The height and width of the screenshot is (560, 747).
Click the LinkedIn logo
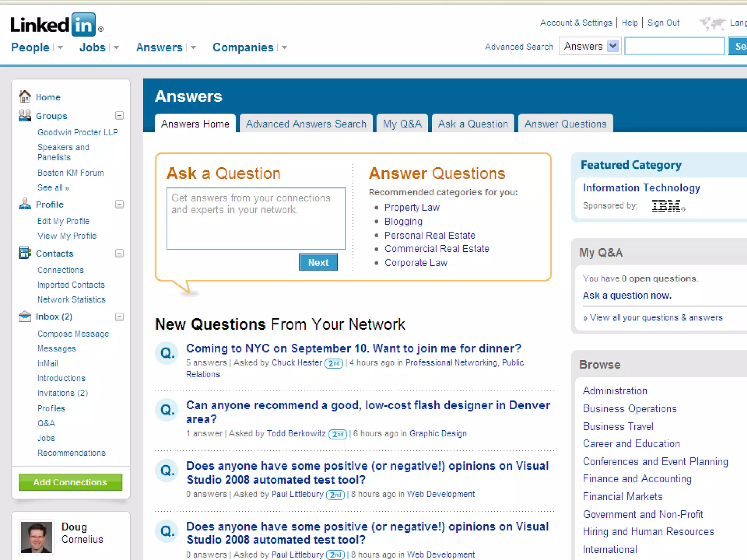click(x=53, y=25)
